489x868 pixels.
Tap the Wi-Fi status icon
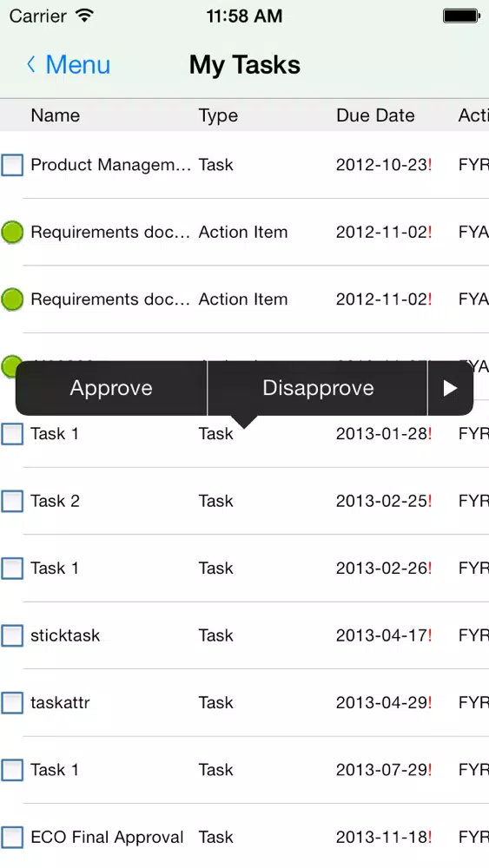(x=84, y=16)
